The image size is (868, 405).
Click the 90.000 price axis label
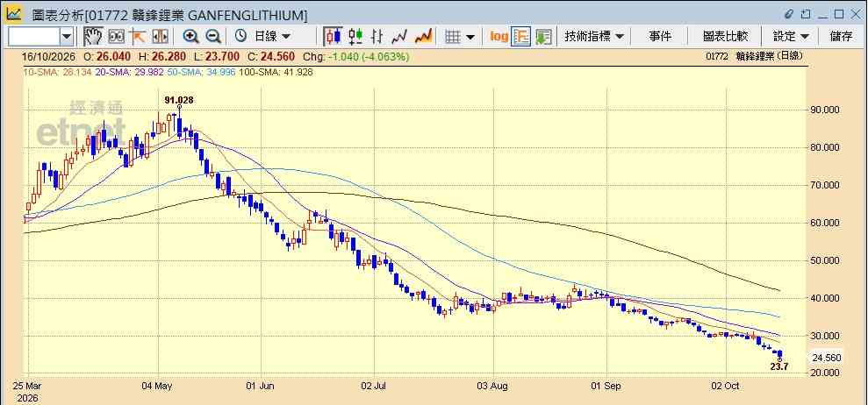tap(826, 110)
